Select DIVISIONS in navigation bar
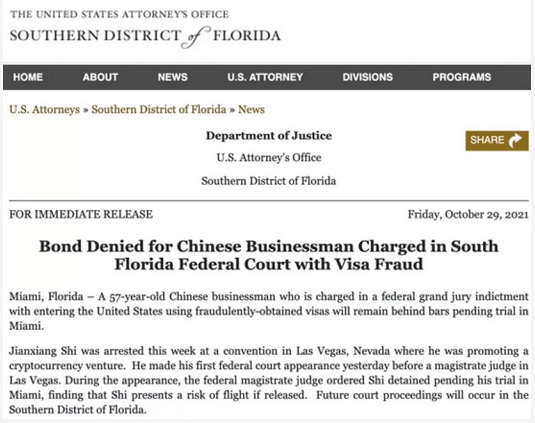535x423 pixels. click(x=368, y=77)
